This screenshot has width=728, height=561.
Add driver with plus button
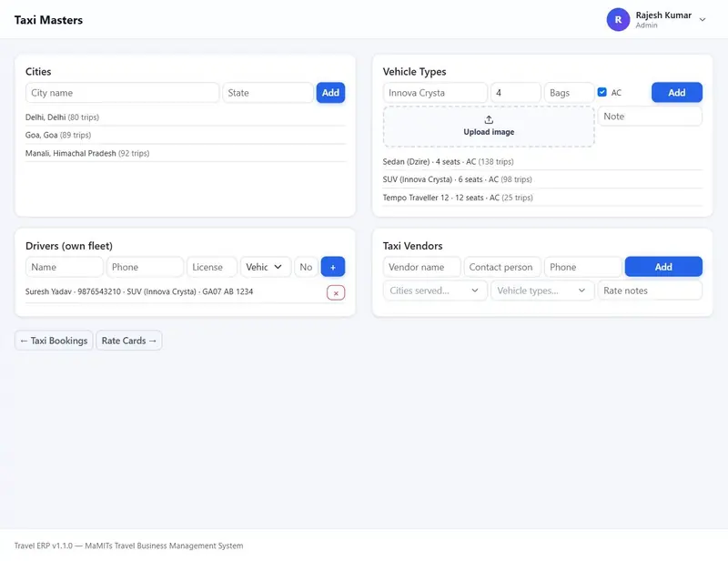pyautogui.click(x=333, y=267)
